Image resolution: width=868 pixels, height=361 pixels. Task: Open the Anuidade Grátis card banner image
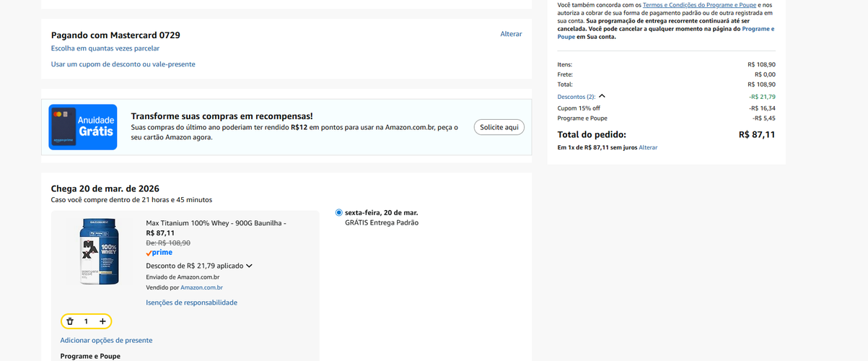[x=83, y=127]
